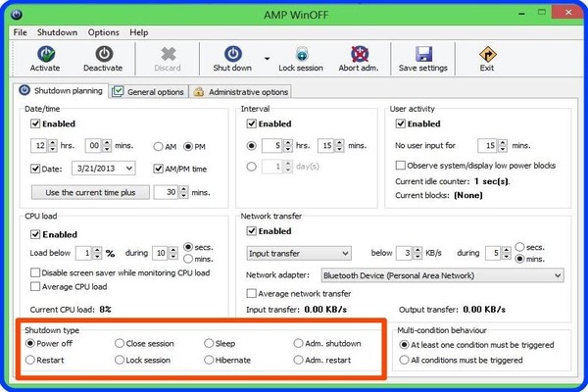Select the Interval day(s) radio button
Screen dimensions: 588x392
tap(251, 167)
